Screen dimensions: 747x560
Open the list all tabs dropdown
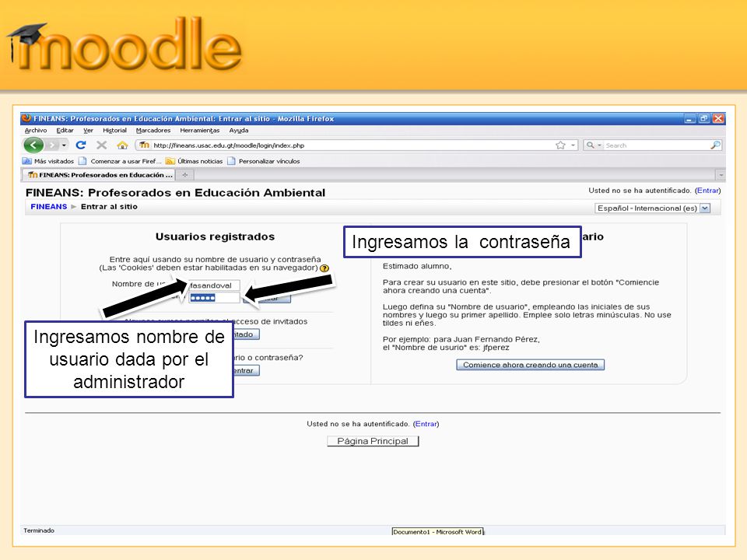click(x=721, y=175)
